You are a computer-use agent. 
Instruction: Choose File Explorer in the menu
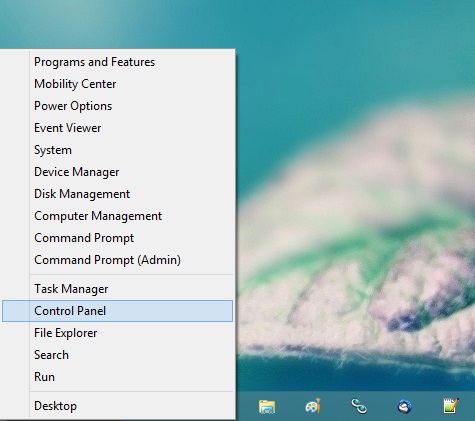tap(117, 333)
